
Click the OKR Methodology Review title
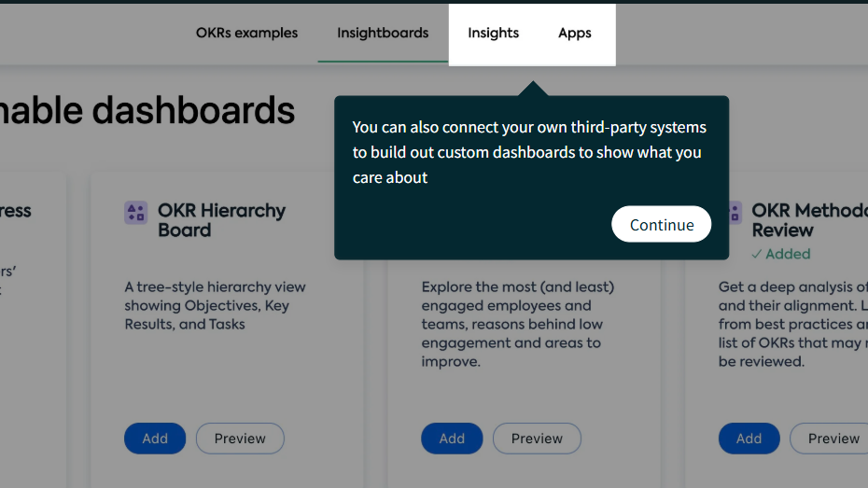click(x=809, y=220)
